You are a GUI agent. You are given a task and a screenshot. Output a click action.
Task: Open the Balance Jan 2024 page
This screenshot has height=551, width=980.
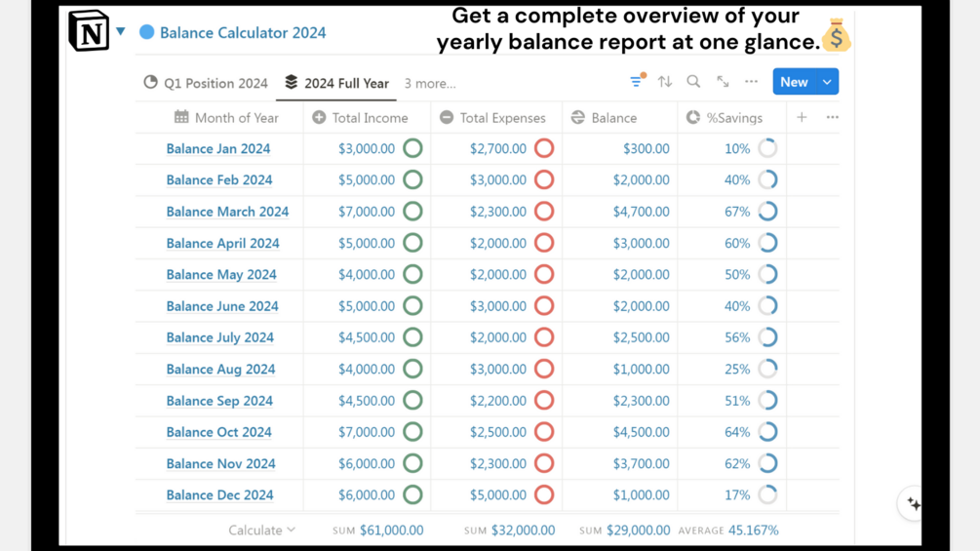(218, 148)
